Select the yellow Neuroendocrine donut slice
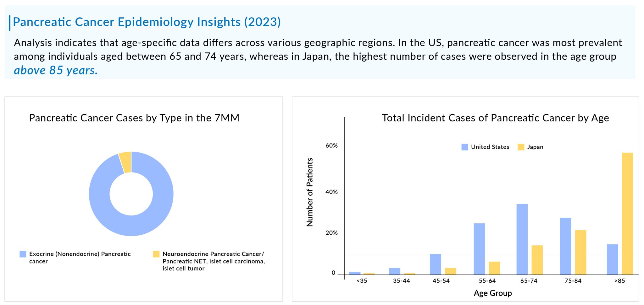The height and width of the screenshot is (305, 644). coord(126,162)
